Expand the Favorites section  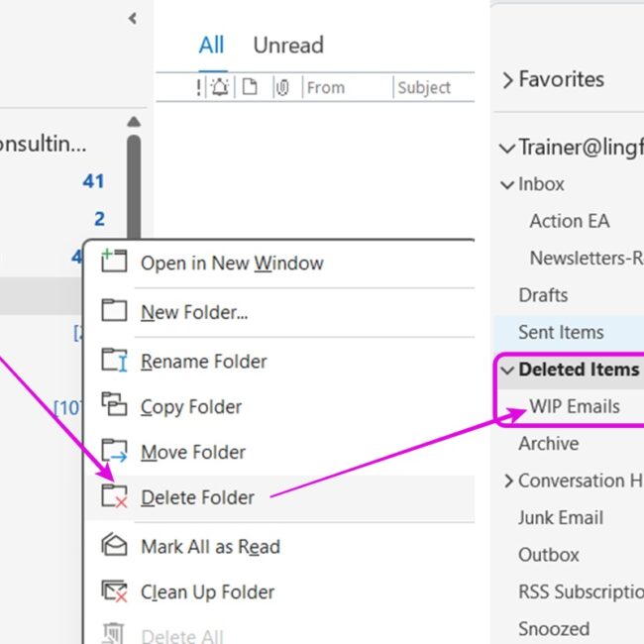507,79
